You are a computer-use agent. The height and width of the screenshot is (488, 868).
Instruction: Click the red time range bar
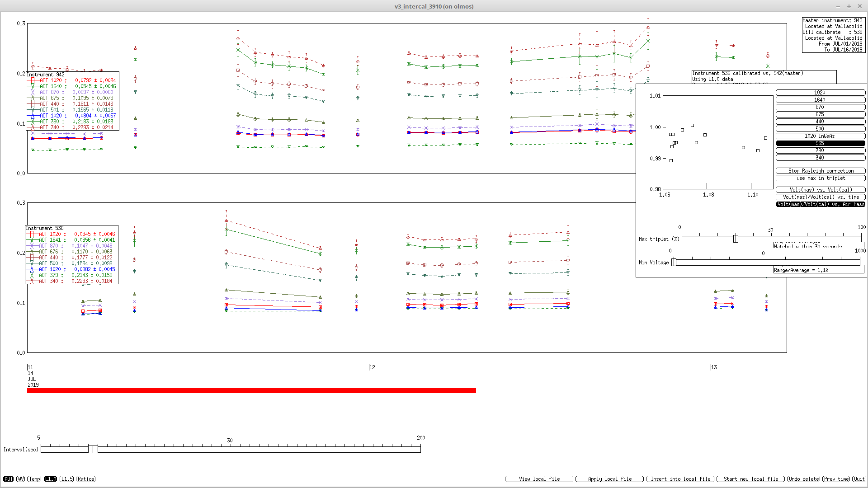pos(251,390)
